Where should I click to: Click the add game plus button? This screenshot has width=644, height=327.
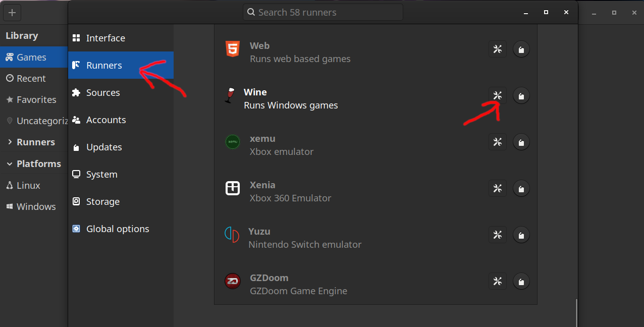click(x=12, y=13)
